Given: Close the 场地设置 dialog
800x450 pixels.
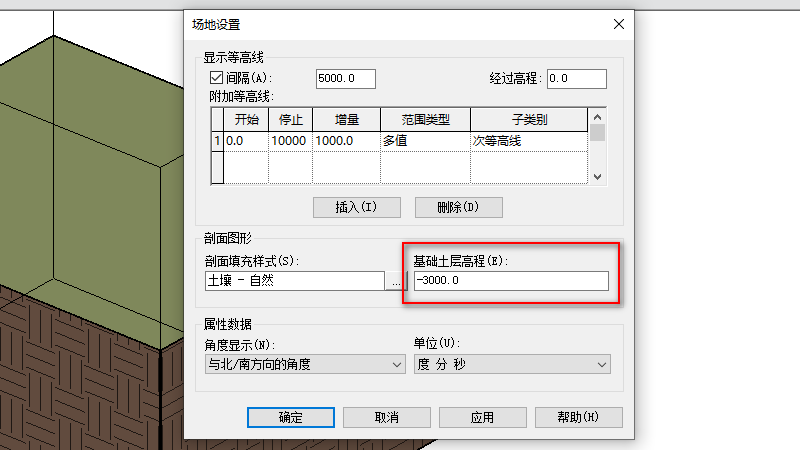Looking at the screenshot, I should coord(619,24).
